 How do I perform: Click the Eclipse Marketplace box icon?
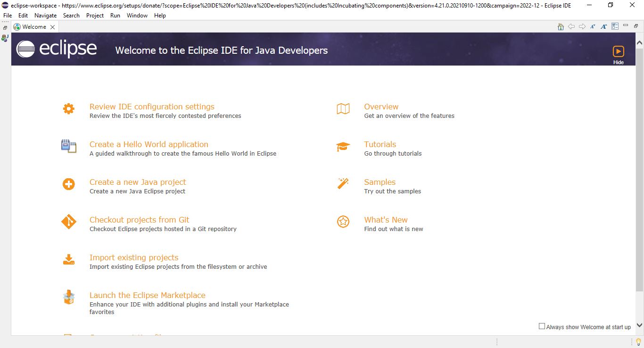click(69, 297)
